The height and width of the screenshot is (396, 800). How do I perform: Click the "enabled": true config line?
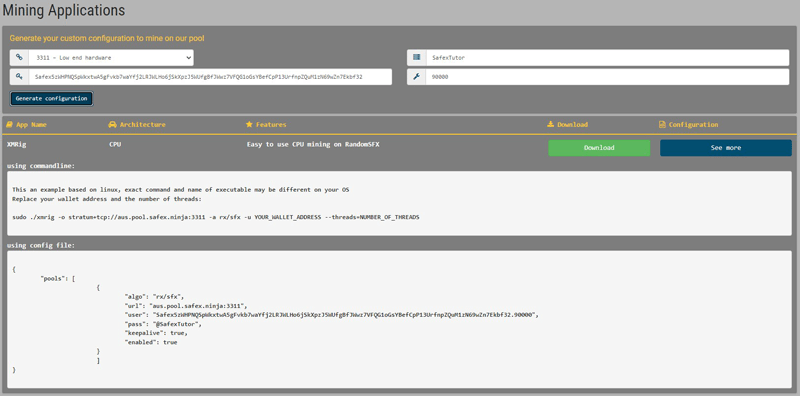click(151, 342)
